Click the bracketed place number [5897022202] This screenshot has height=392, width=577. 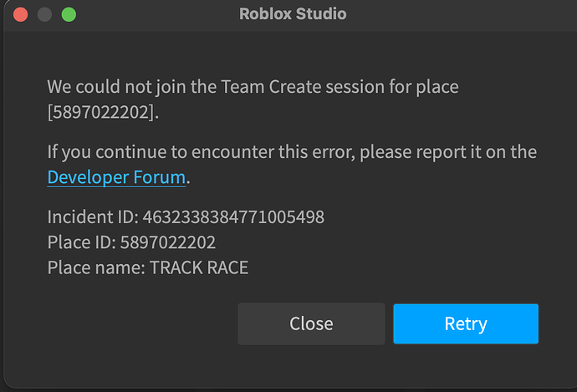[x=103, y=112]
